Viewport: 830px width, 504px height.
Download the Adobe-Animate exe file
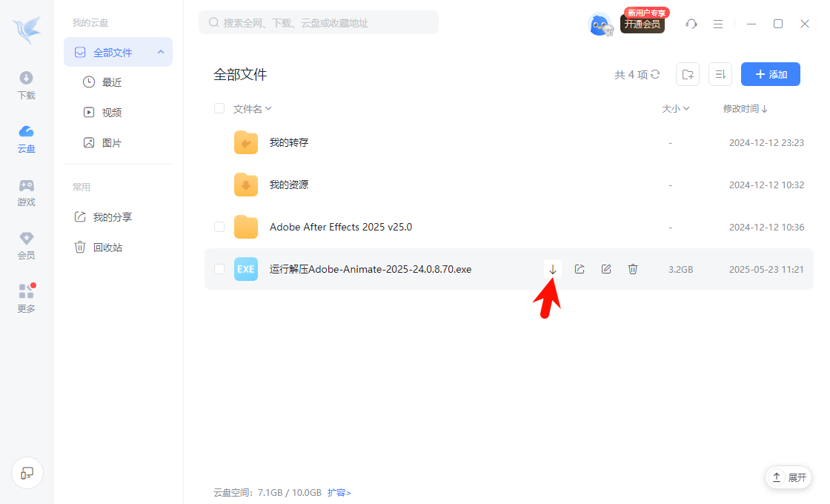[553, 269]
